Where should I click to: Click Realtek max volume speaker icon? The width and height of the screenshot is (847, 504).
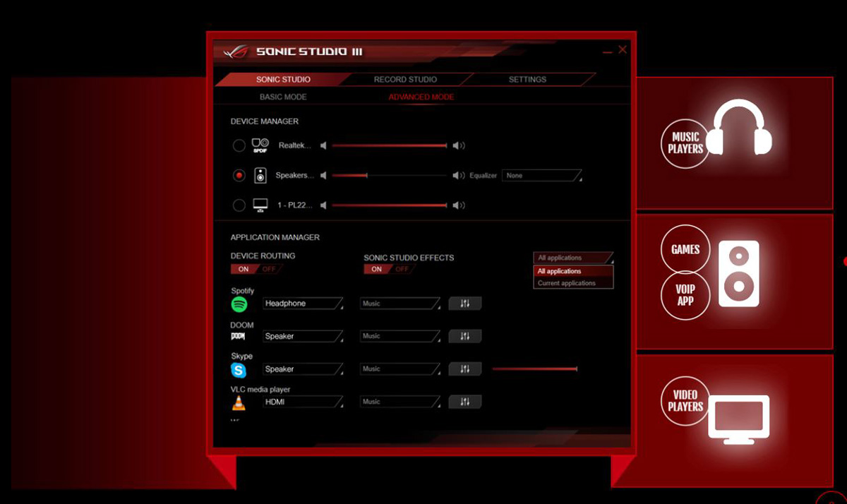point(459,145)
